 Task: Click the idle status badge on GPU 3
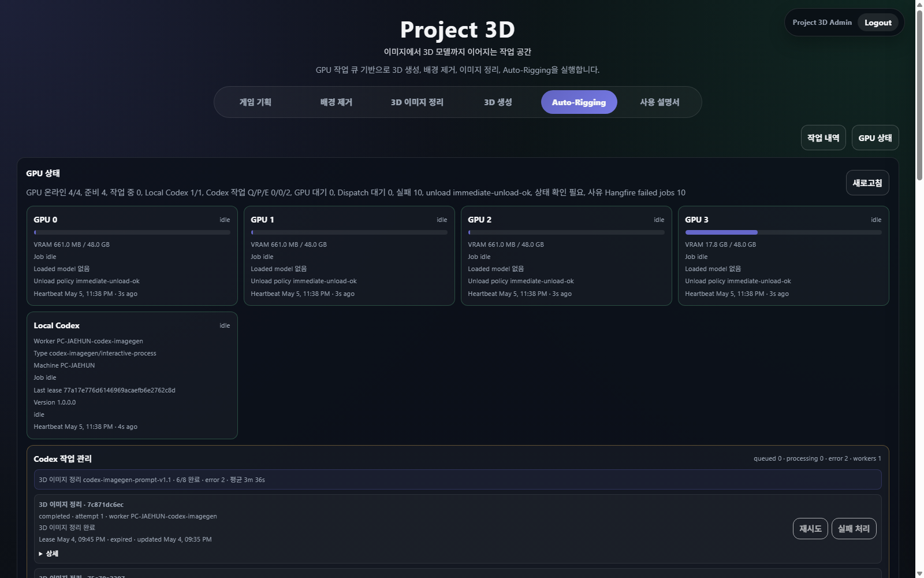coord(876,220)
